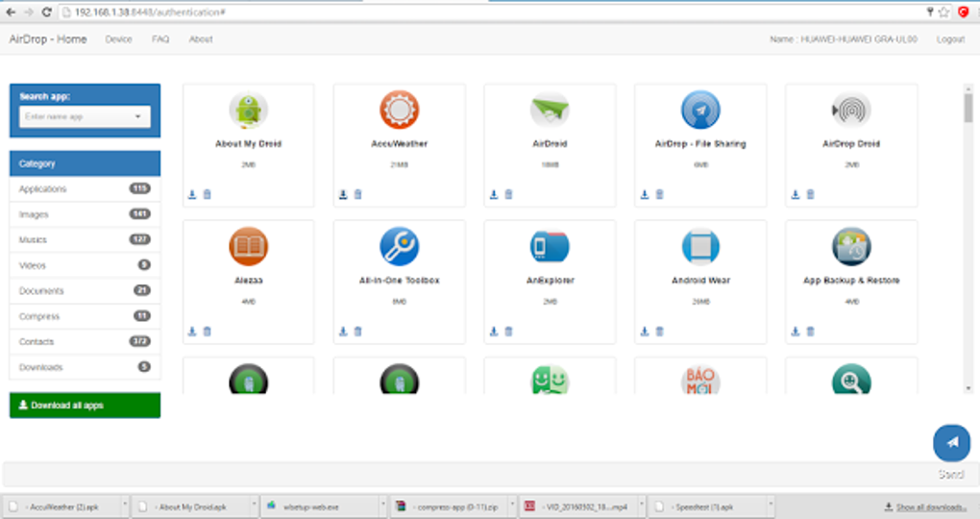The image size is (980, 519).
Task: Open the AirDrop - Home nav item
Action: (x=48, y=38)
